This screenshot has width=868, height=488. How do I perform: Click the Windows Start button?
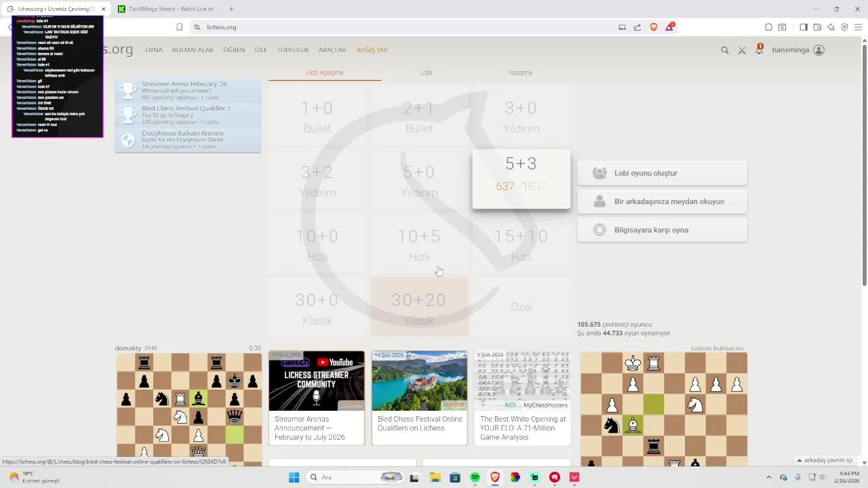point(294,477)
